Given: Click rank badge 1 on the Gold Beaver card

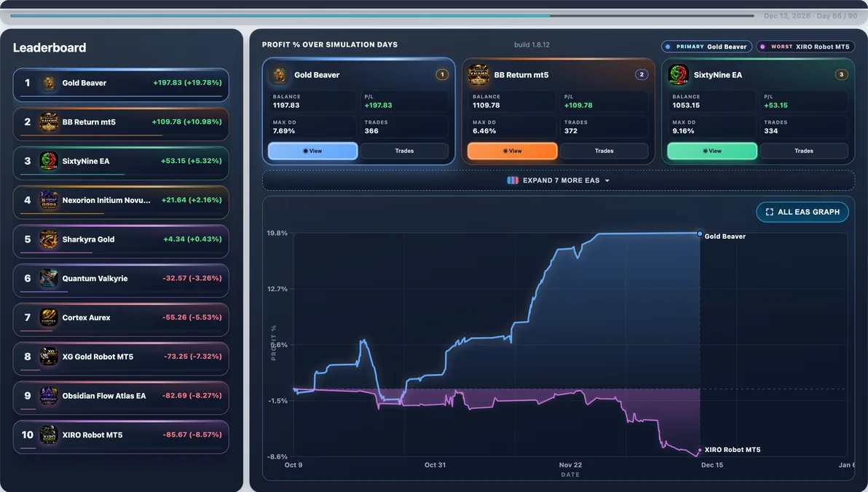Looking at the screenshot, I should pyautogui.click(x=442, y=75).
